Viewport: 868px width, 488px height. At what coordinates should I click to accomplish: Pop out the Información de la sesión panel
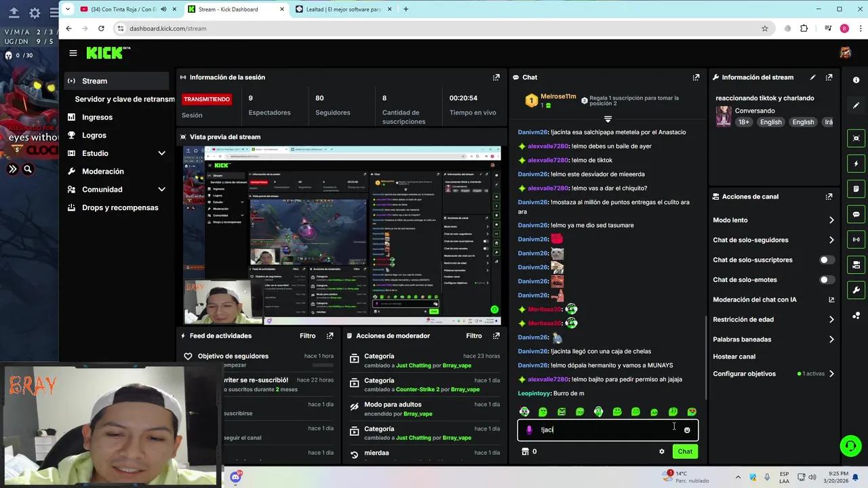pos(496,77)
